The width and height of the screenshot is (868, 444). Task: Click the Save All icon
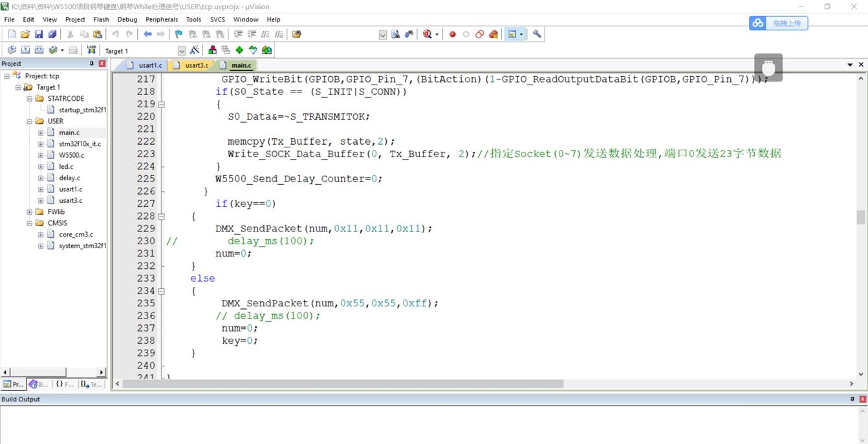pyautogui.click(x=52, y=34)
